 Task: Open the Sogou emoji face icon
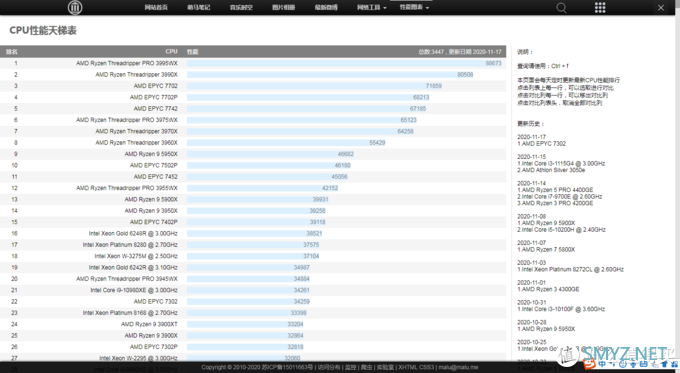(x=623, y=364)
